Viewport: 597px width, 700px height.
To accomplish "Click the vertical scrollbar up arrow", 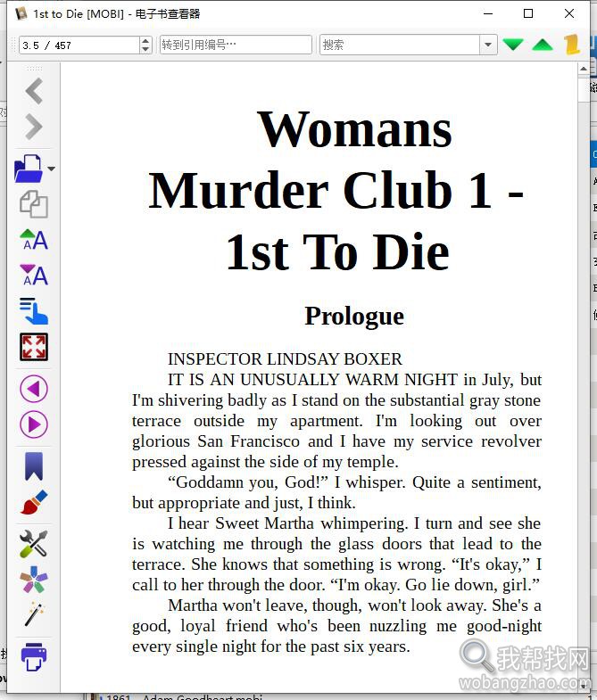I will click(x=583, y=69).
